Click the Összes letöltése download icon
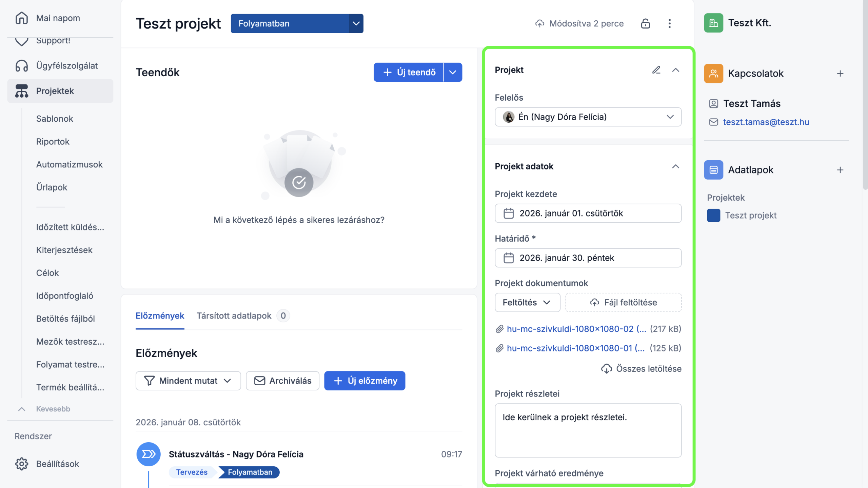Image resolution: width=868 pixels, height=488 pixels. click(606, 369)
